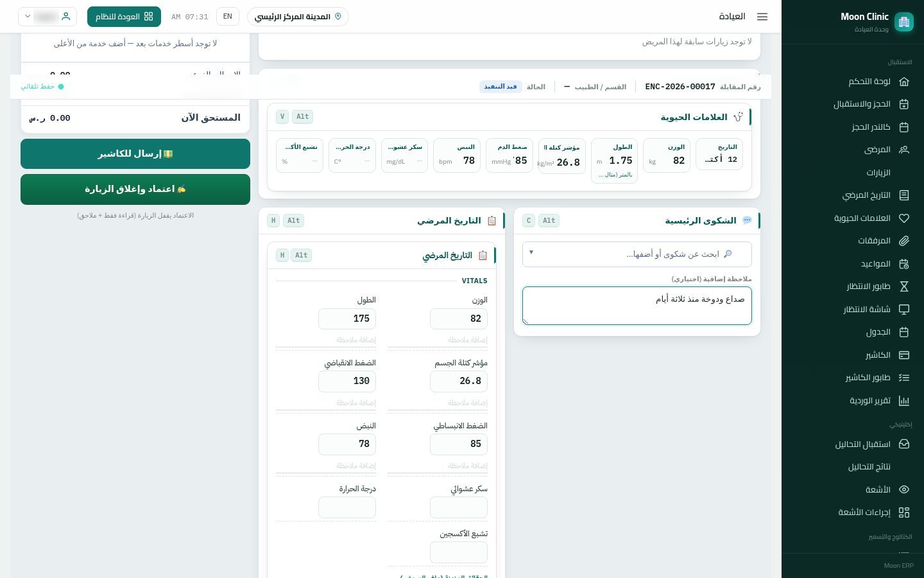Click encounter number ENC-2026-00017
This screenshot has height=578, width=924.
[680, 87]
